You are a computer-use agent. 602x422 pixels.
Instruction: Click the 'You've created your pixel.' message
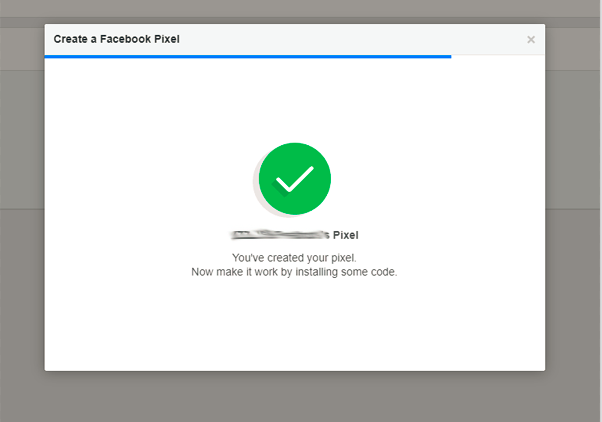(x=294, y=258)
